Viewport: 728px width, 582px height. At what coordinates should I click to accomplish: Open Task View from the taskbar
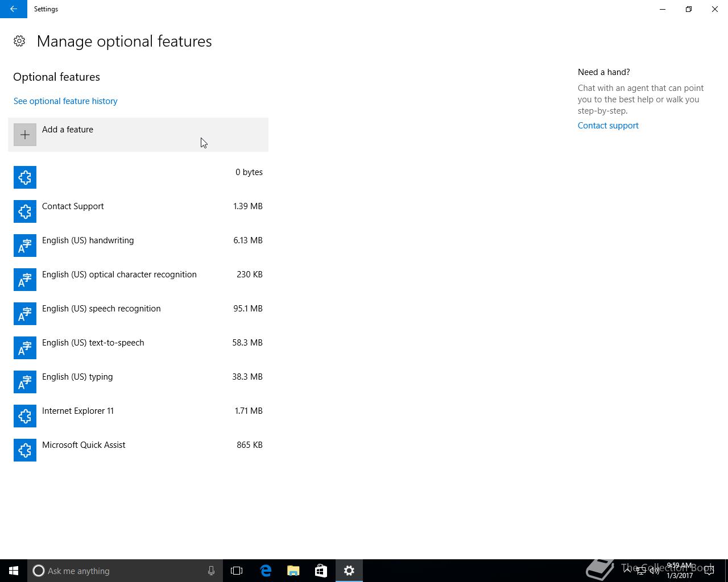237,571
